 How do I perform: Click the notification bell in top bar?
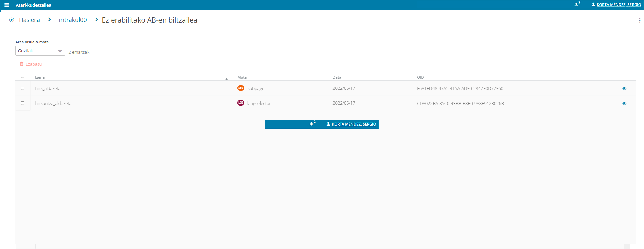point(576,5)
